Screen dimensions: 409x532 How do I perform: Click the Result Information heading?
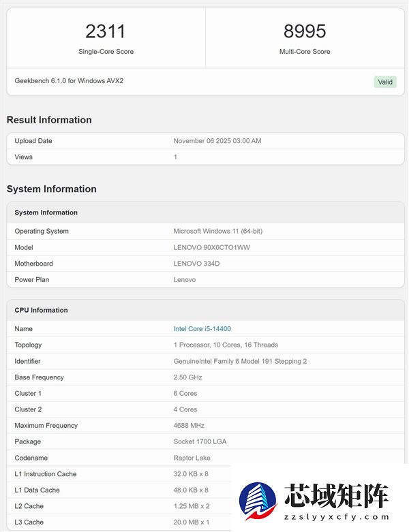[x=49, y=120]
